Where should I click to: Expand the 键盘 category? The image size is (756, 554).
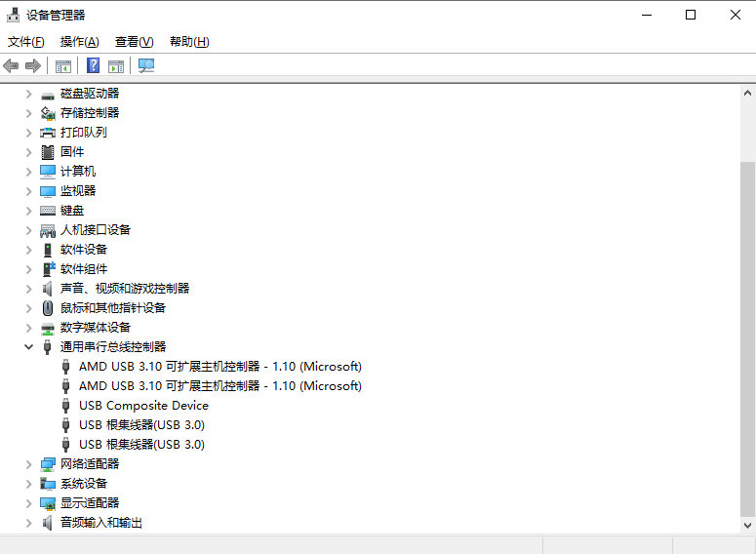coord(29,211)
